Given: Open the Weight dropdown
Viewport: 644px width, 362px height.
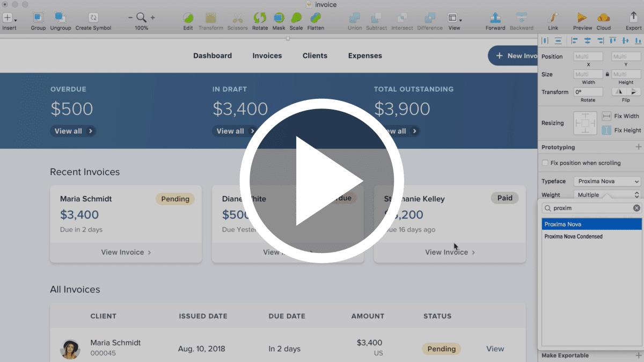Looking at the screenshot, I should pyautogui.click(x=607, y=195).
